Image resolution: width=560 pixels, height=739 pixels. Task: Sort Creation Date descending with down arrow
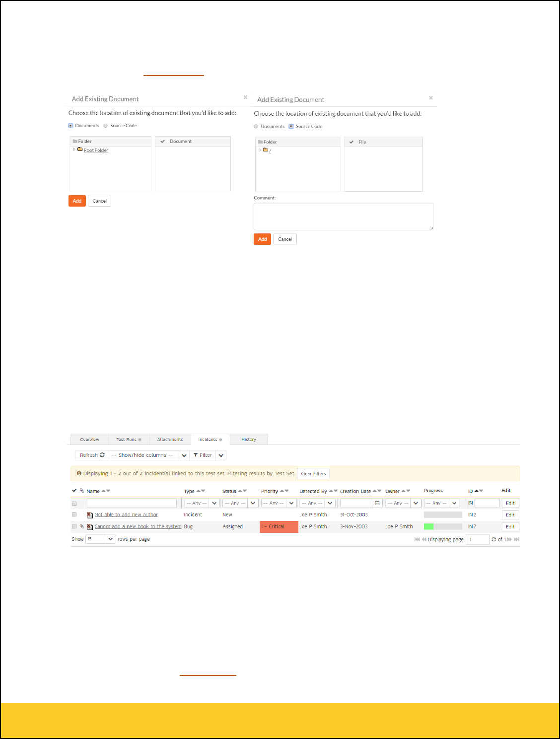click(379, 491)
